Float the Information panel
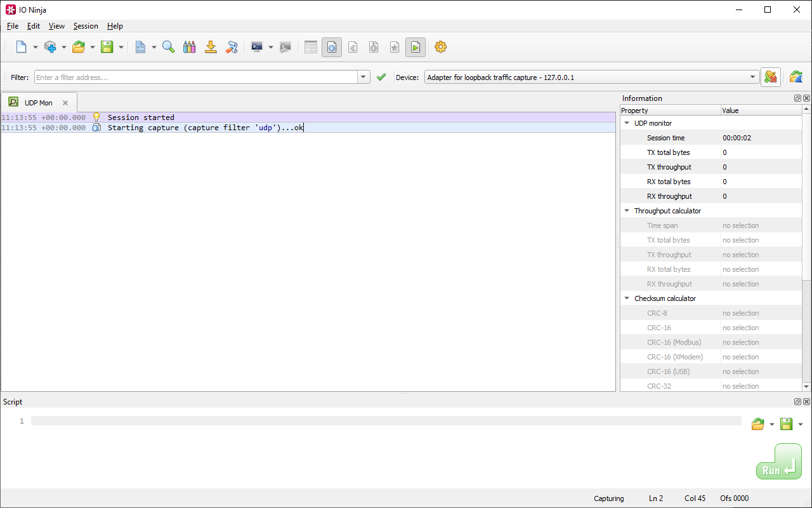 click(x=797, y=98)
